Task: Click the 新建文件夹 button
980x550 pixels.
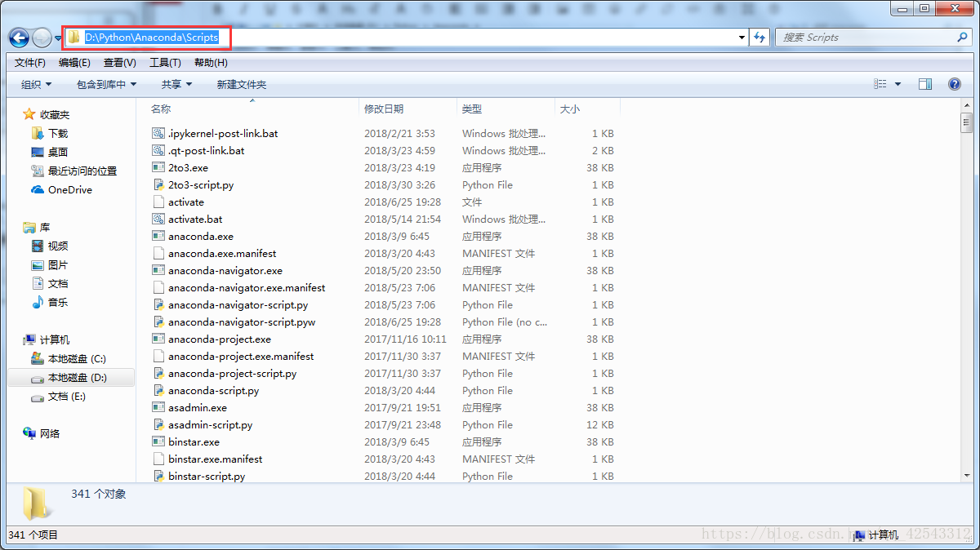Action: [241, 84]
